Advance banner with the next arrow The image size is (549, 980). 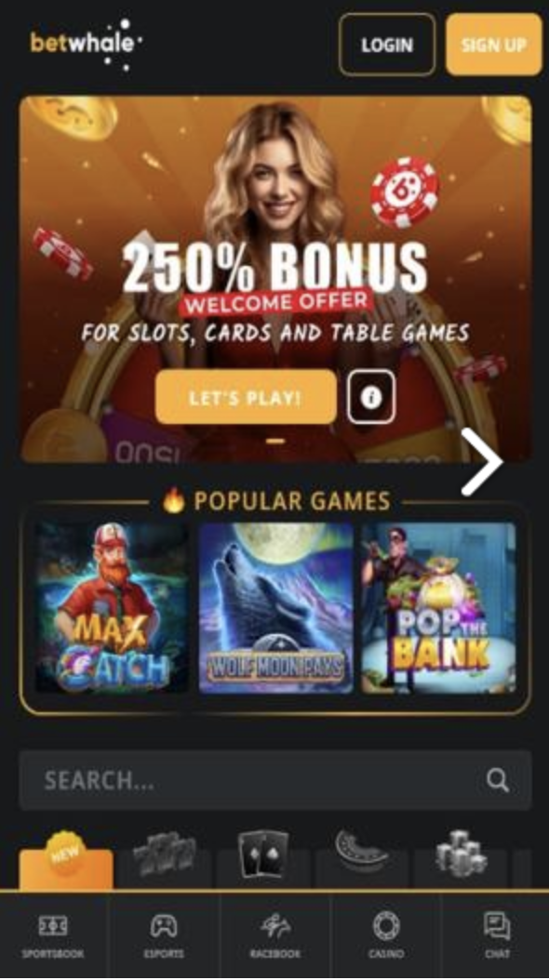pyautogui.click(x=482, y=462)
